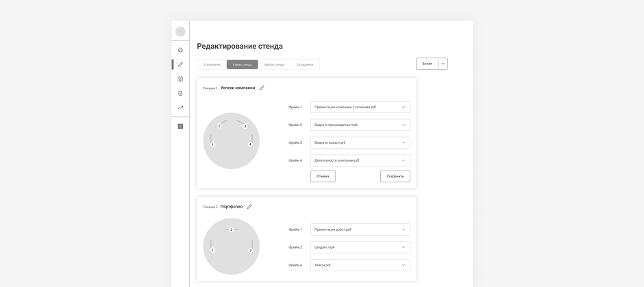Image resolution: width=644 pixels, height=287 pixels.
Task: Click the Сохранить button
Action: coord(395,176)
